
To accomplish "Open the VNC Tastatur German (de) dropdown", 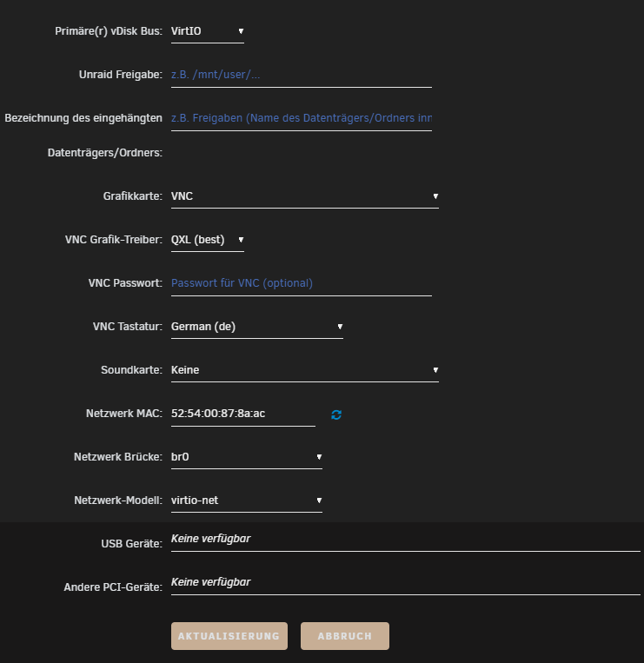I will (256, 327).
